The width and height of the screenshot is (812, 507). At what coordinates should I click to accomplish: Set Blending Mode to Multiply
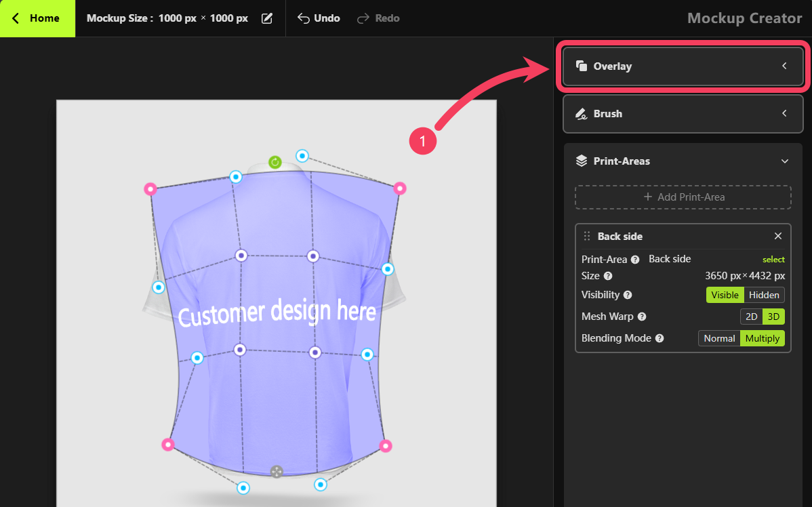point(763,338)
